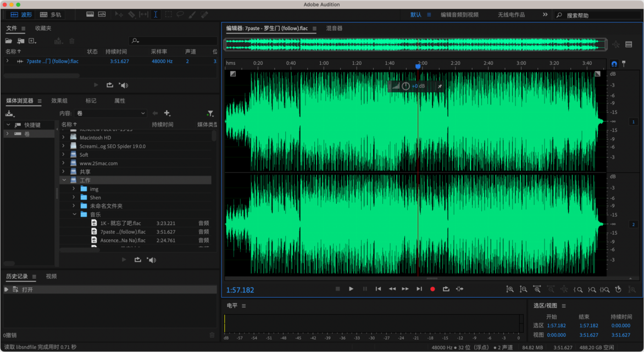Zoom in at the out point
The image size is (644, 352).
pyautogui.click(x=591, y=289)
